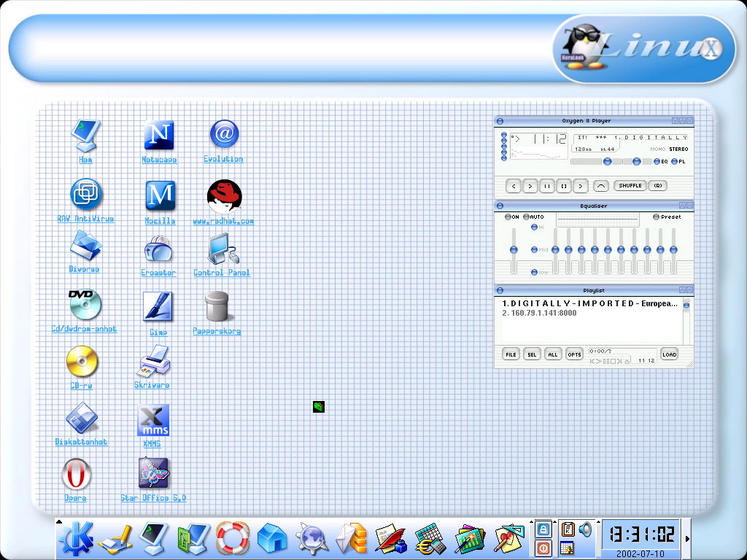Open the Papperskorg trash can
Image resolution: width=747 pixels, height=560 pixels.
click(217, 306)
